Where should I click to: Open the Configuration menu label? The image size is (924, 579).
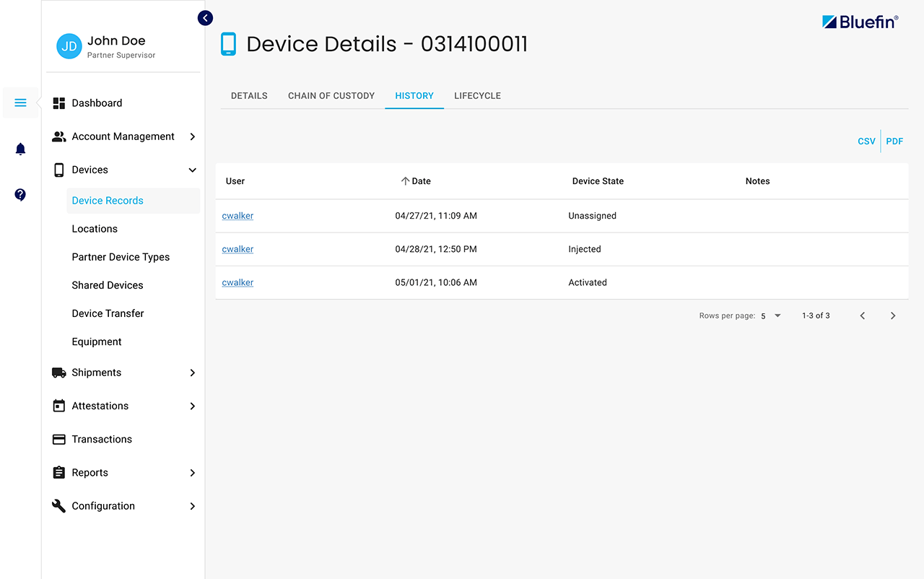tap(103, 506)
